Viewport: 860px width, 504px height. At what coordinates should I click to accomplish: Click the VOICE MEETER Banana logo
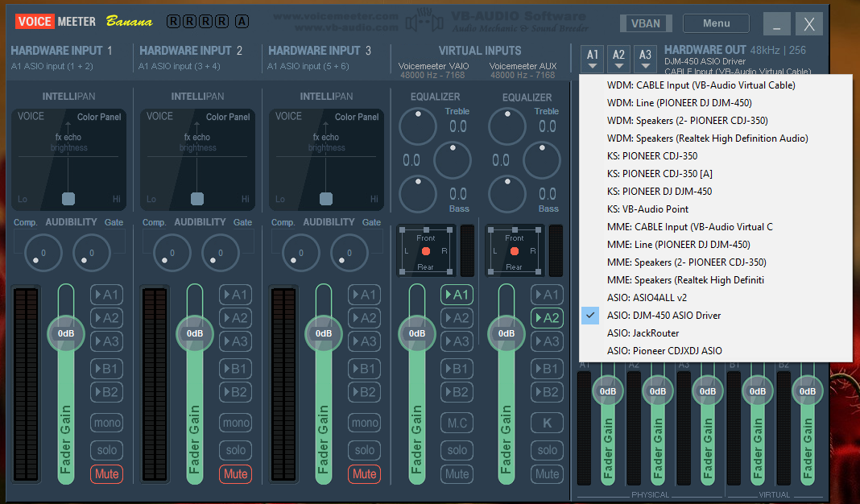(84, 22)
